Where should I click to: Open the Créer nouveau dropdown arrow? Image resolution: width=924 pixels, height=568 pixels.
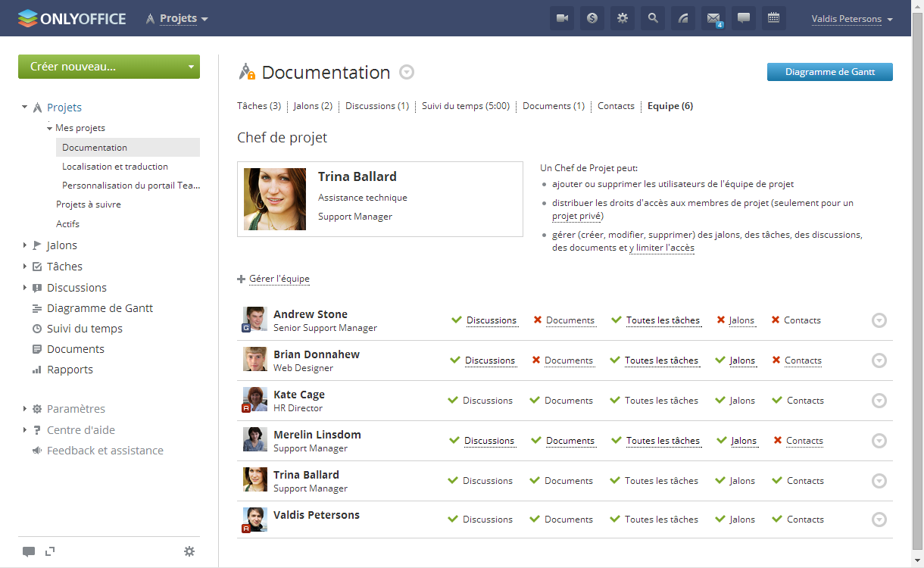point(191,67)
